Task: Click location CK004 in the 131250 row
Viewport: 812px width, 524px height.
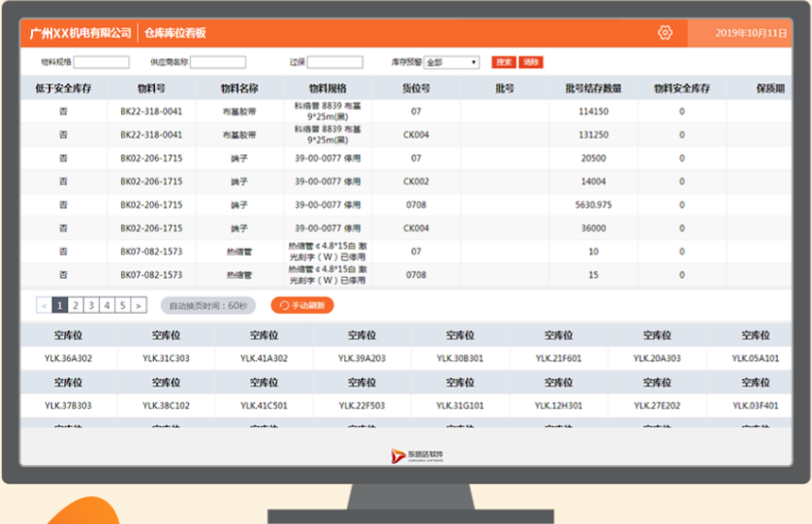Action: (x=416, y=135)
